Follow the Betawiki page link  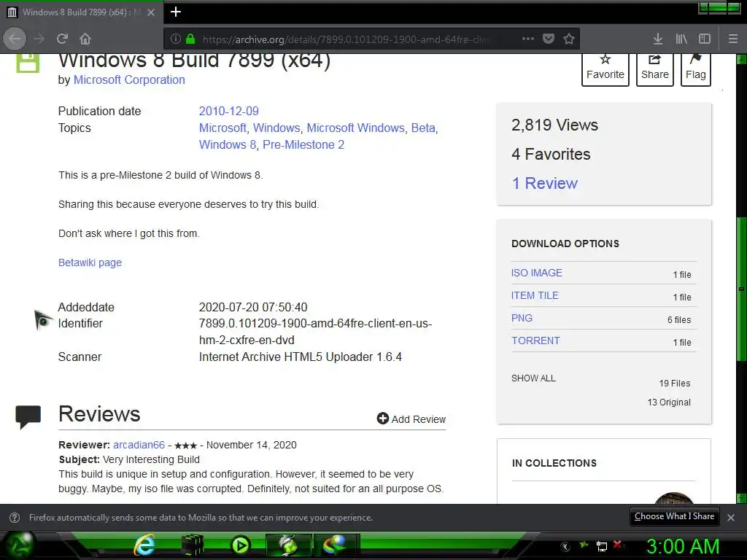90,262
